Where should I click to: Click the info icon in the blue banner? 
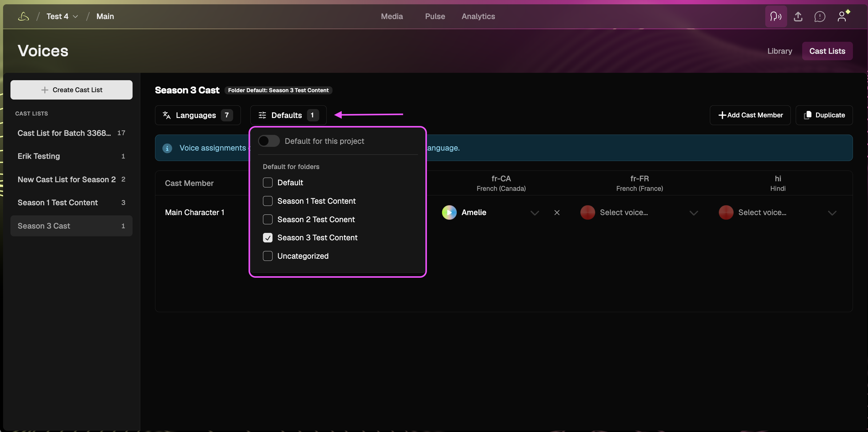pyautogui.click(x=167, y=148)
